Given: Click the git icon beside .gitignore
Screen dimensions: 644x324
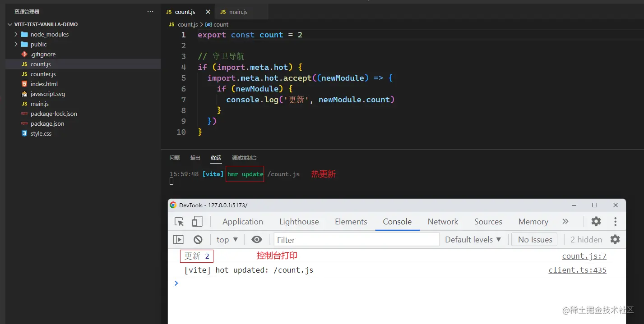Looking at the screenshot, I should point(24,54).
